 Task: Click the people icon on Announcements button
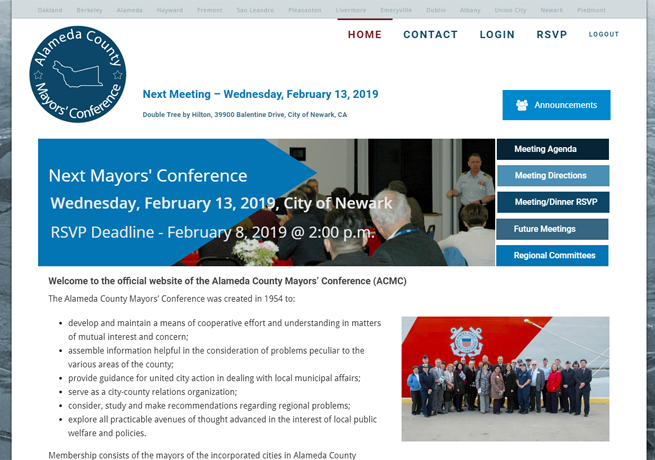(522, 105)
